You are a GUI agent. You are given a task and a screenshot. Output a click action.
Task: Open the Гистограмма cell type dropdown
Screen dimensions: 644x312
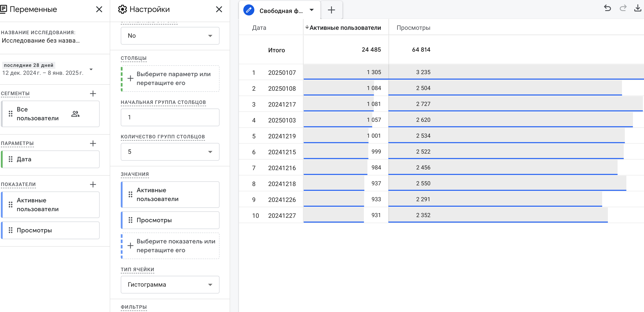point(170,285)
